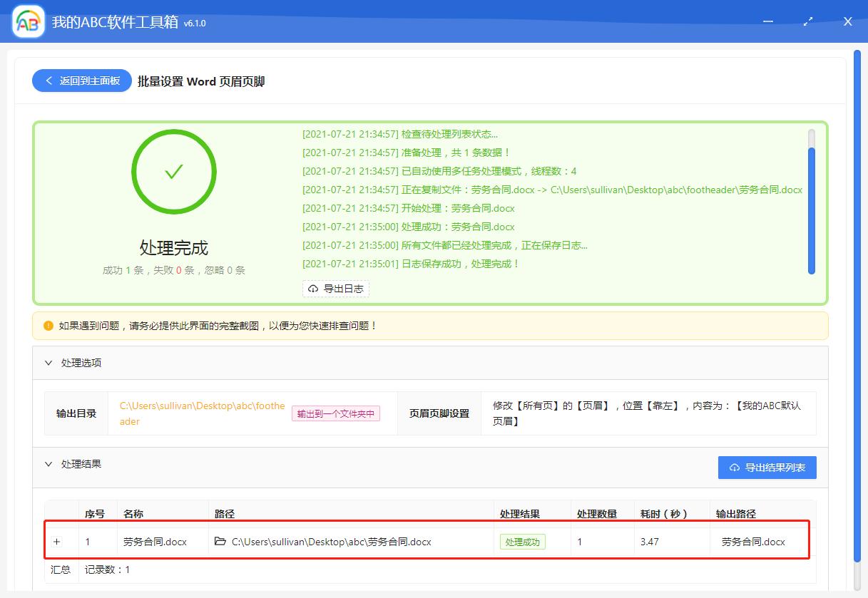Select the 劳务合同.docx output path cell
Screen dimensions: 868x598
pyautogui.click(x=753, y=541)
